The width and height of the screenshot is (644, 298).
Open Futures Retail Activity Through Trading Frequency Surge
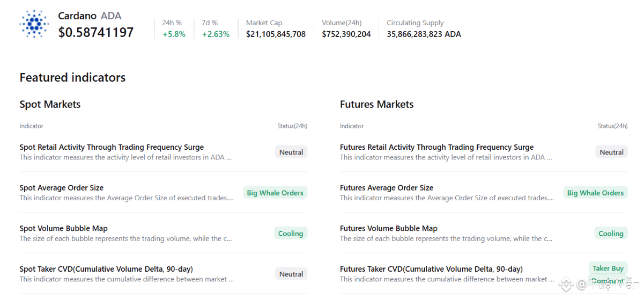pyautogui.click(x=436, y=147)
